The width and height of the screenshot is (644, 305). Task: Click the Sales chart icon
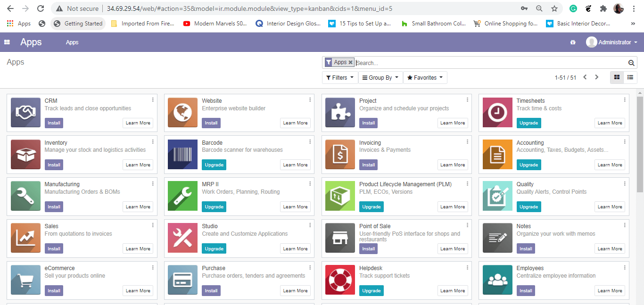click(x=25, y=238)
